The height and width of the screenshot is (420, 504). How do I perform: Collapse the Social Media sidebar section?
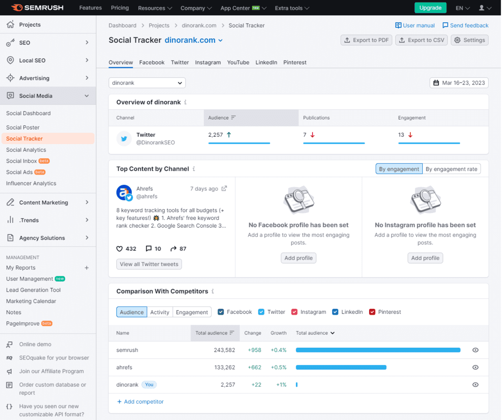pyautogui.click(x=87, y=96)
